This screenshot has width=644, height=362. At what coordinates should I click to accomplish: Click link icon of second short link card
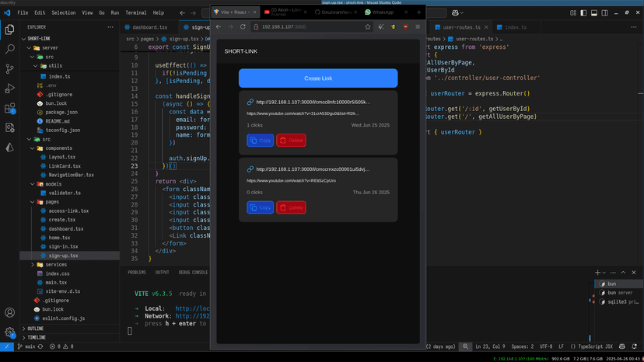click(250, 169)
